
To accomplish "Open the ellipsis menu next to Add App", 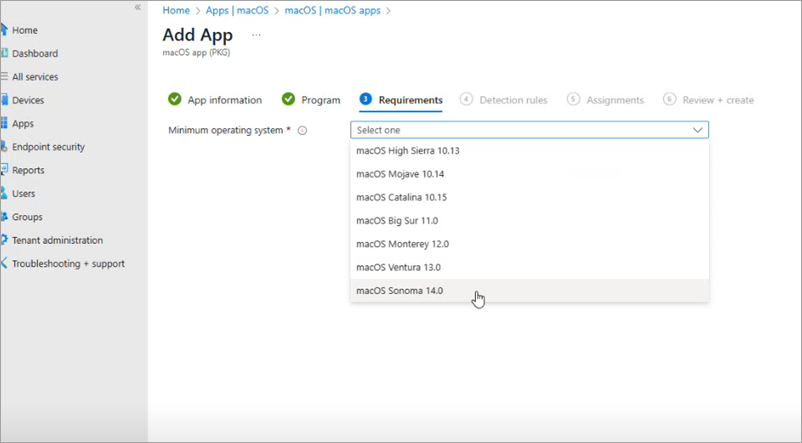I will pyautogui.click(x=256, y=35).
